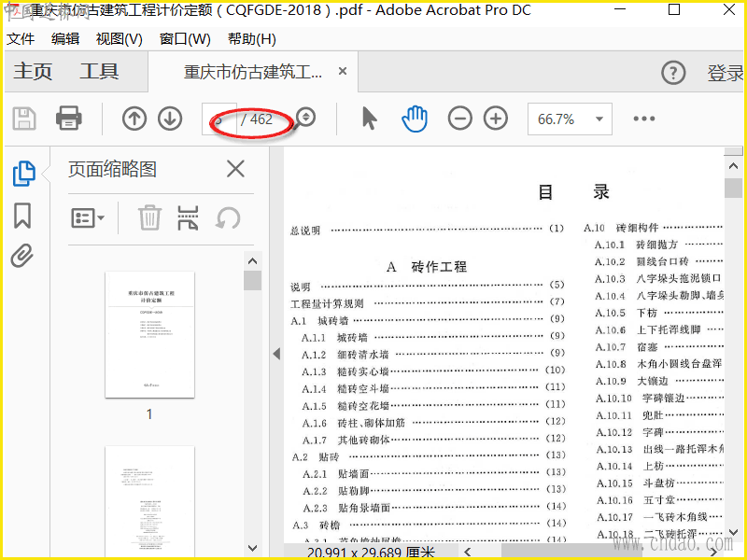The width and height of the screenshot is (747, 560).
Task: Click the A.1.2 细砖清水墙 entry
Action: point(433,355)
